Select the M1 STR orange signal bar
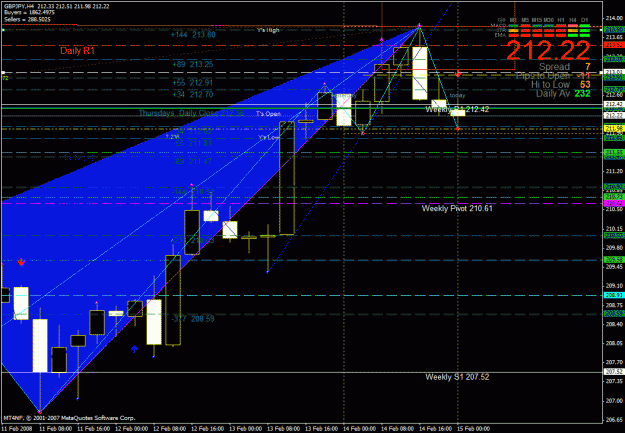Screen dimensions: 625x433 (513, 30)
